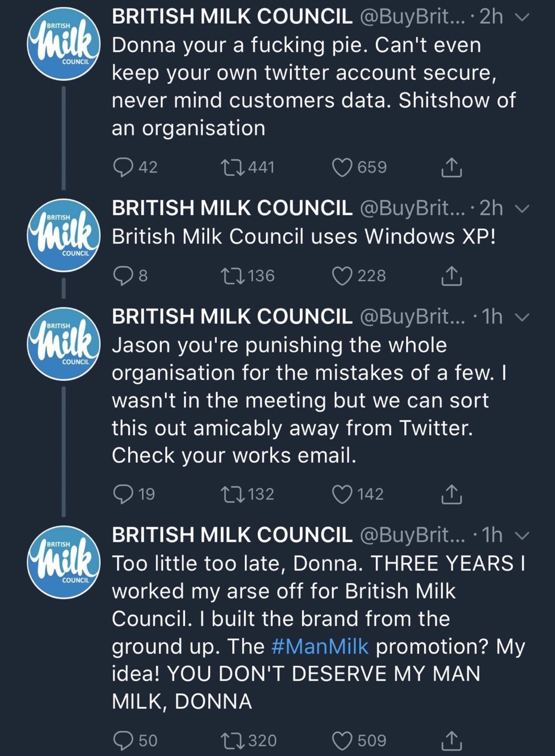Retweet the tweet with 441 retweets

[232, 167]
